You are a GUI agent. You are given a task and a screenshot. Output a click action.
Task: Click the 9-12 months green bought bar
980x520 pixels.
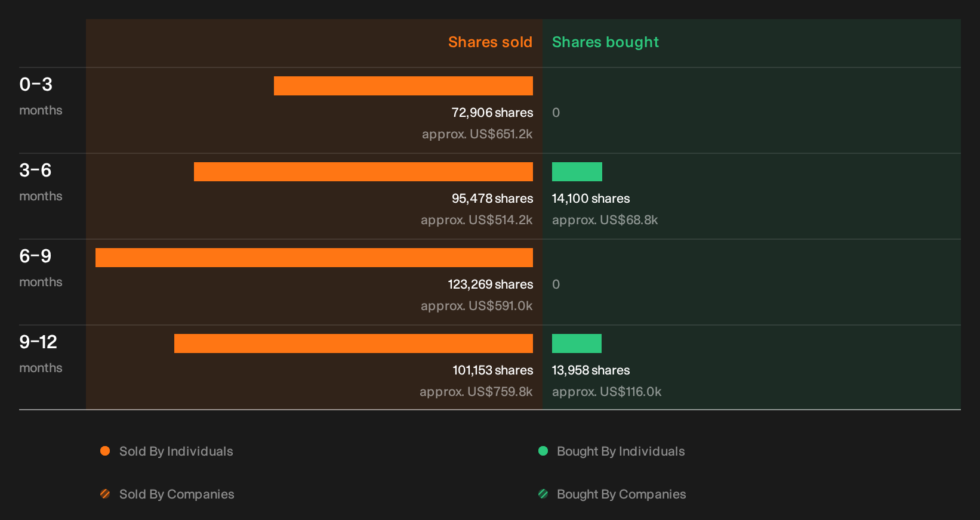tap(577, 343)
